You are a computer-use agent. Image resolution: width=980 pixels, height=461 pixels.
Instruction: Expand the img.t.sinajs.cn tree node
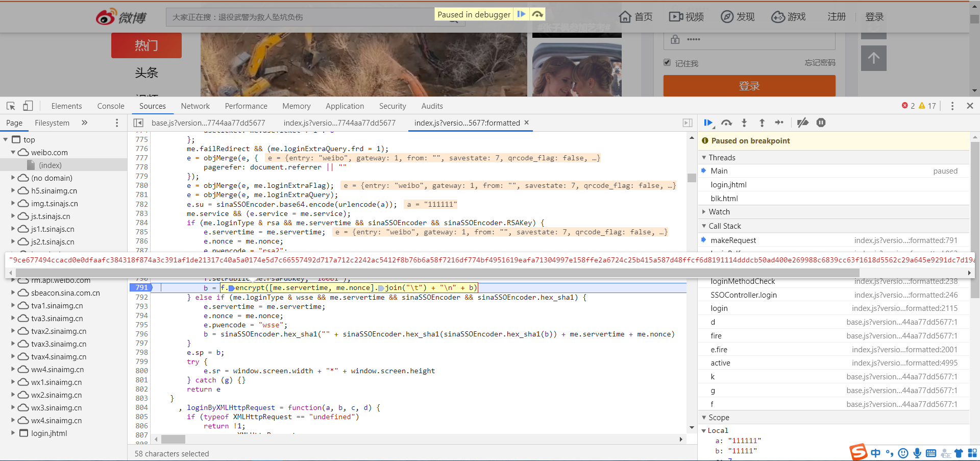click(13, 203)
